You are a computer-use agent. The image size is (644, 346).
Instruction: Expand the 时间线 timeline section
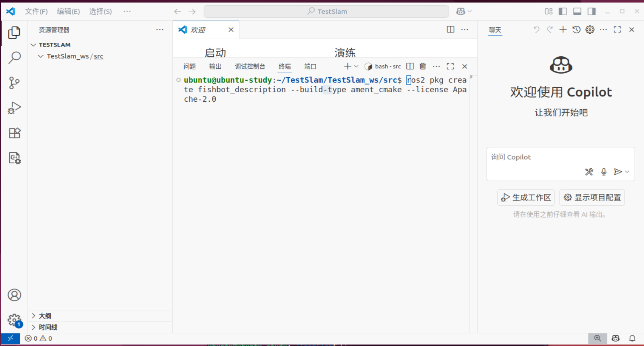coord(100,327)
